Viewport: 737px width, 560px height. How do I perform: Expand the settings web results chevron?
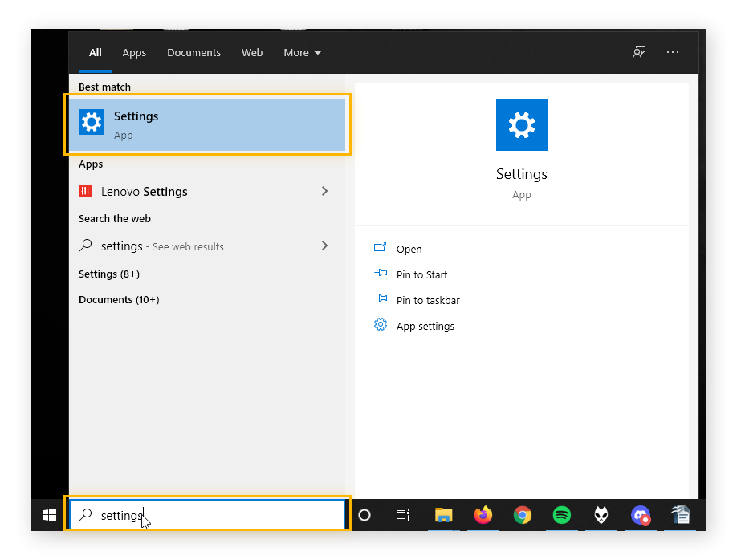tap(324, 246)
